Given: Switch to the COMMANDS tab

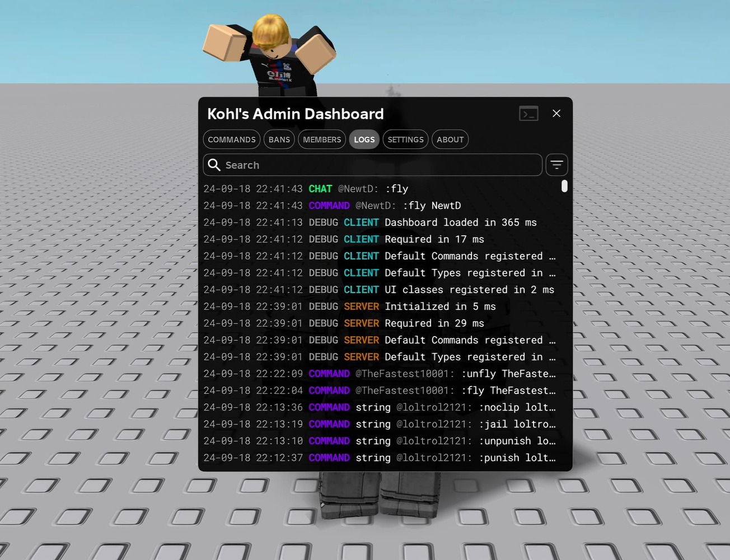Looking at the screenshot, I should (231, 139).
